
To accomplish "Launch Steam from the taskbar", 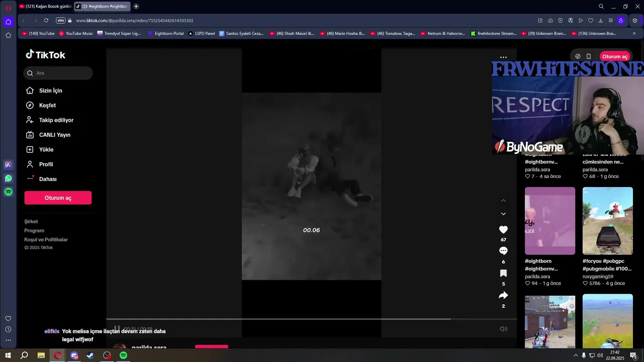I will pos(91,355).
